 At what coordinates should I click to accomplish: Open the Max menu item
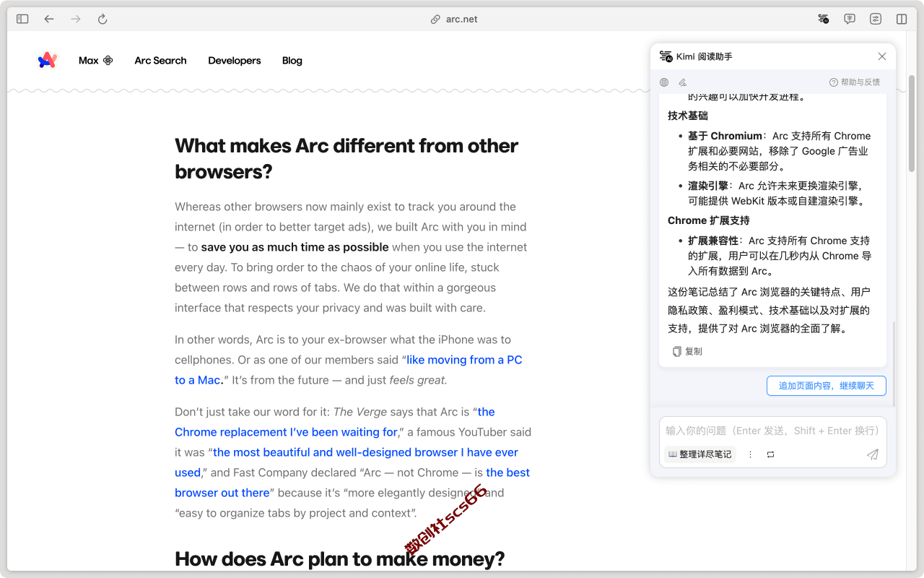pos(96,61)
